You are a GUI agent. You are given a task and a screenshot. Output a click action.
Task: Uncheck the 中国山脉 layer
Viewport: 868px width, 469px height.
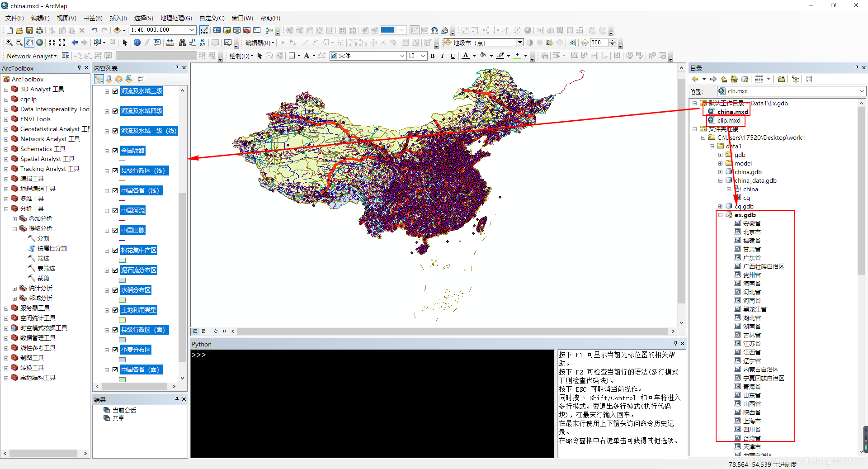115,230
